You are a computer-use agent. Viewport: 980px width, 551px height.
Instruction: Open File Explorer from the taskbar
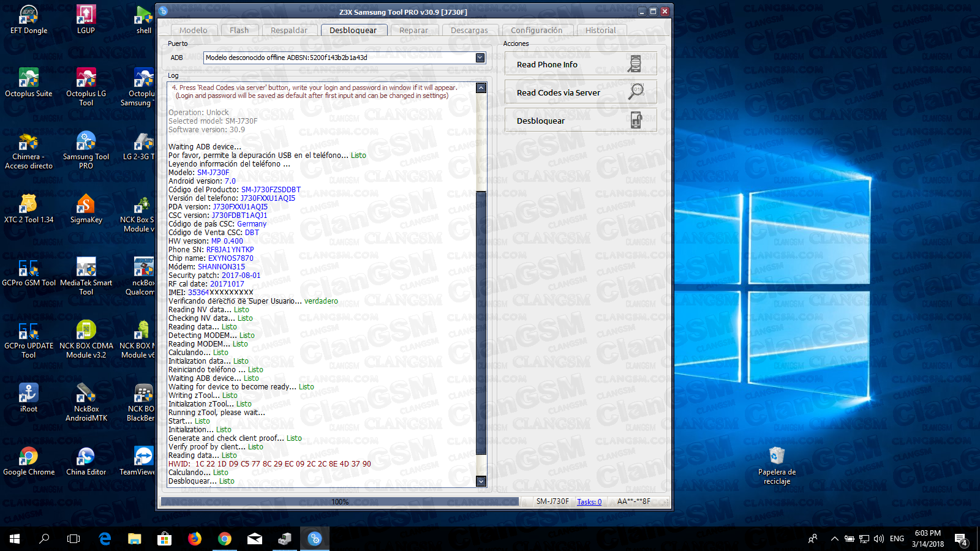[x=135, y=539]
